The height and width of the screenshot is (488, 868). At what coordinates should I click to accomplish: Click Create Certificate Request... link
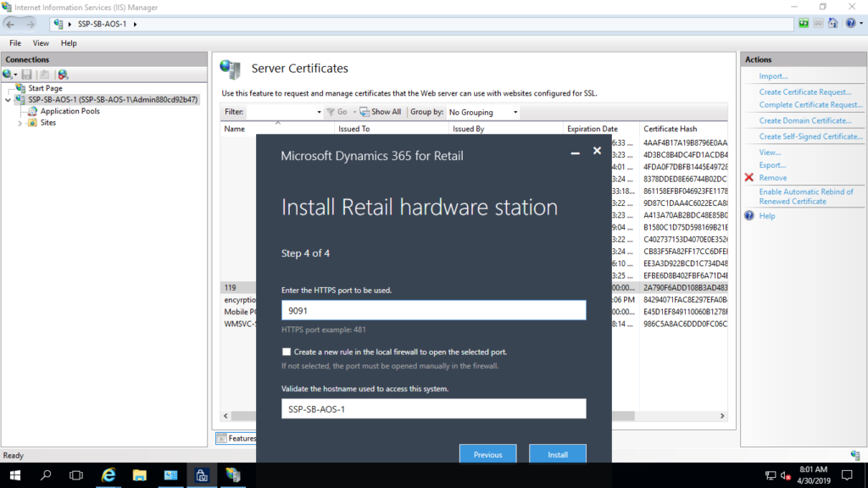click(805, 91)
